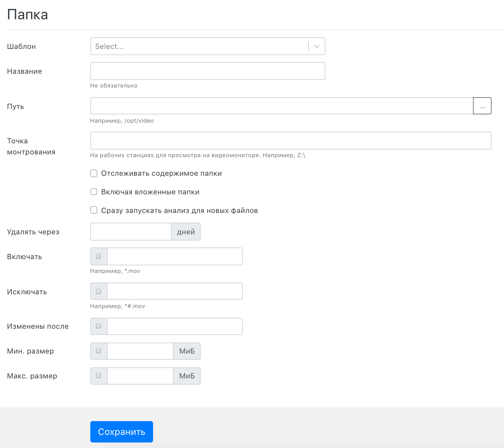
Task: Open the Шаблон select dropdown
Action: point(208,46)
